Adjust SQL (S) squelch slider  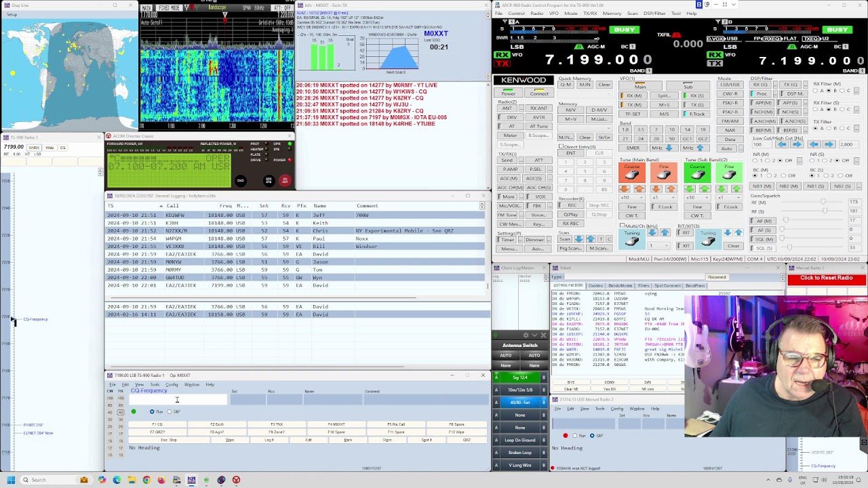click(789, 247)
